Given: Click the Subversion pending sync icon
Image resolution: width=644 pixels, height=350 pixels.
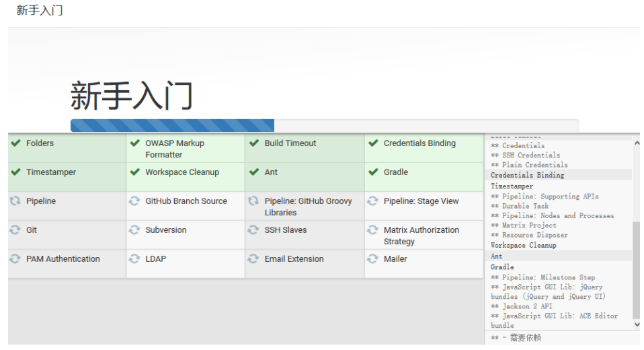Looking at the screenshot, I should [134, 230].
